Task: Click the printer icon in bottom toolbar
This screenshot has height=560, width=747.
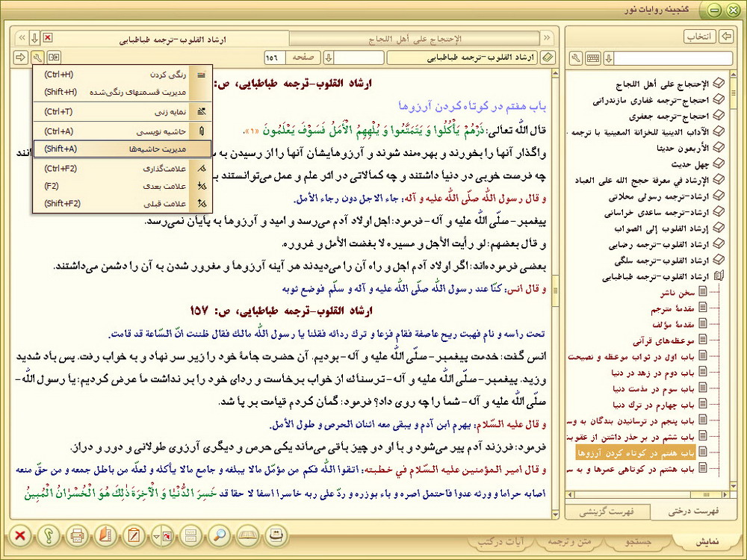Action: pos(77,535)
